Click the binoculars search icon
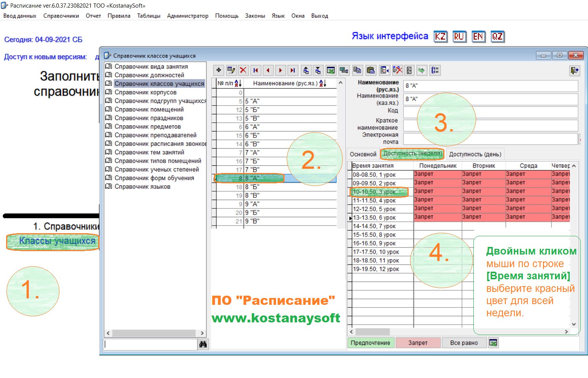Viewport: 588px width, 378px height. 203,344
